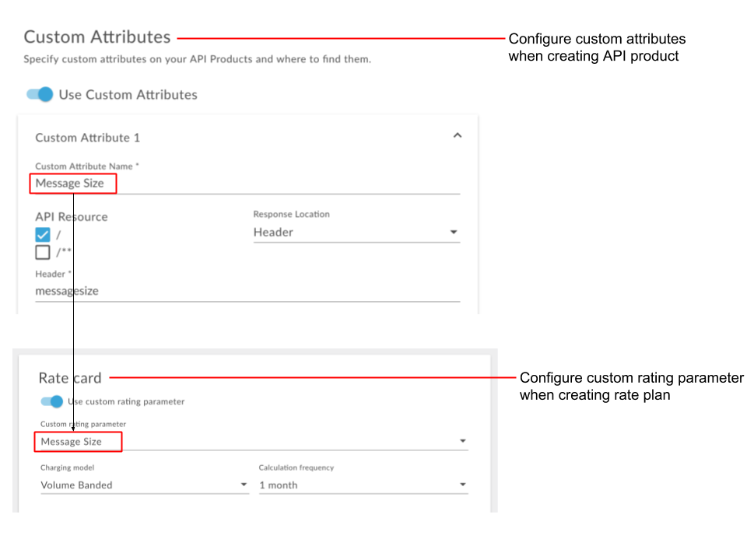Click the "Specify custom attributes" description text
The width and height of the screenshot is (747, 560).
(x=197, y=59)
